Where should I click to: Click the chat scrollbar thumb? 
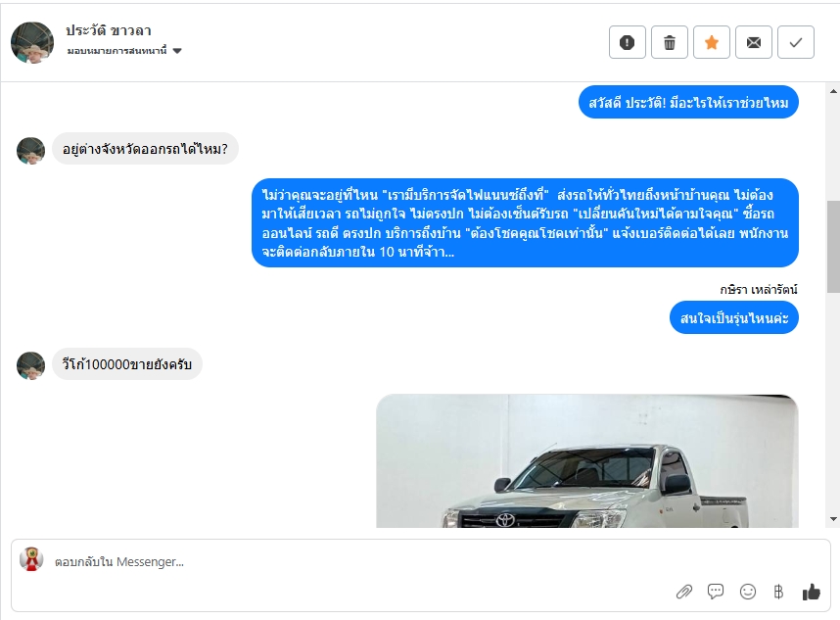pos(833,247)
